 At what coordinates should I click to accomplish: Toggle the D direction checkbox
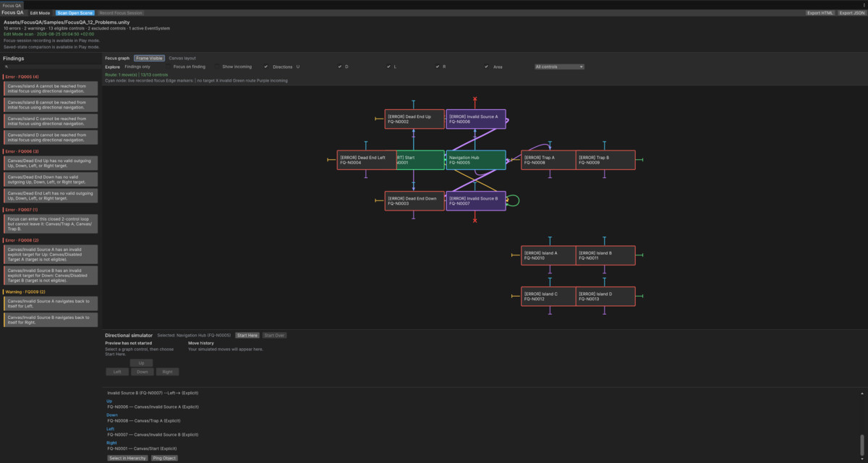(x=388, y=67)
